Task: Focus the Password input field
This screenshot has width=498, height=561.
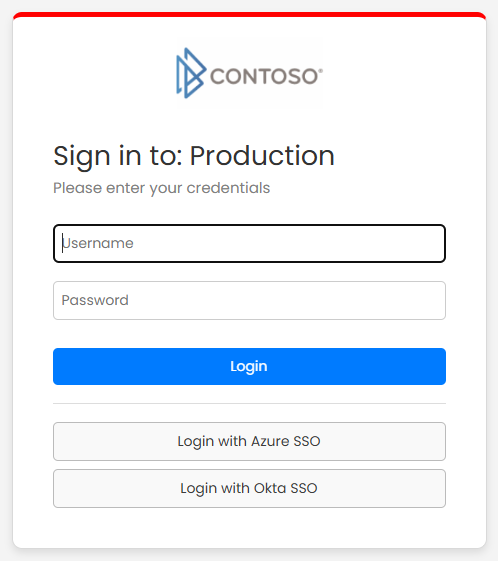Action: [249, 300]
